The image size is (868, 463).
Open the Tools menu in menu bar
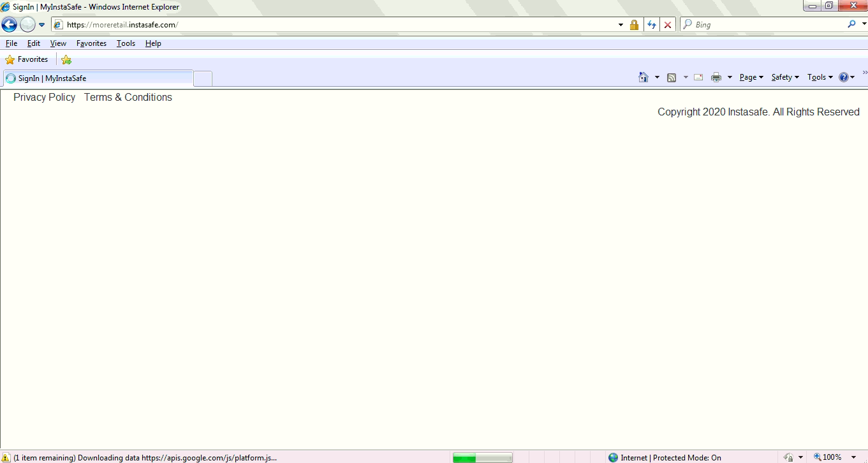pyautogui.click(x=126, y=43)
